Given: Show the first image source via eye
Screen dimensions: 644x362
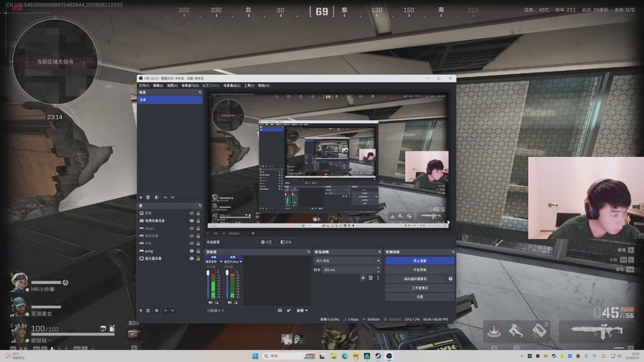Looking at the screenshot, I should 192,213.
